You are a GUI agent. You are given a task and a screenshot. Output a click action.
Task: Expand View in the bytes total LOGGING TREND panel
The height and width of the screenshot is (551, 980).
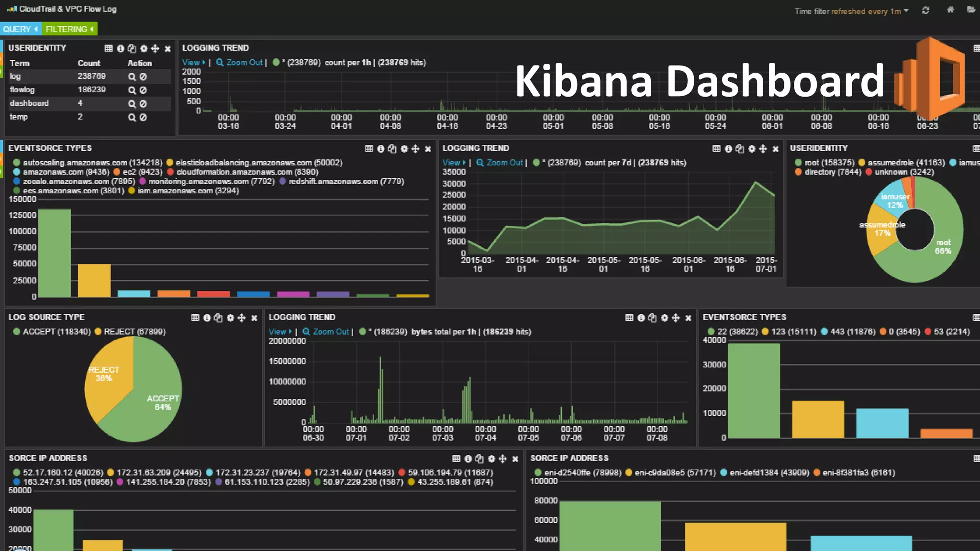[280, 331]
